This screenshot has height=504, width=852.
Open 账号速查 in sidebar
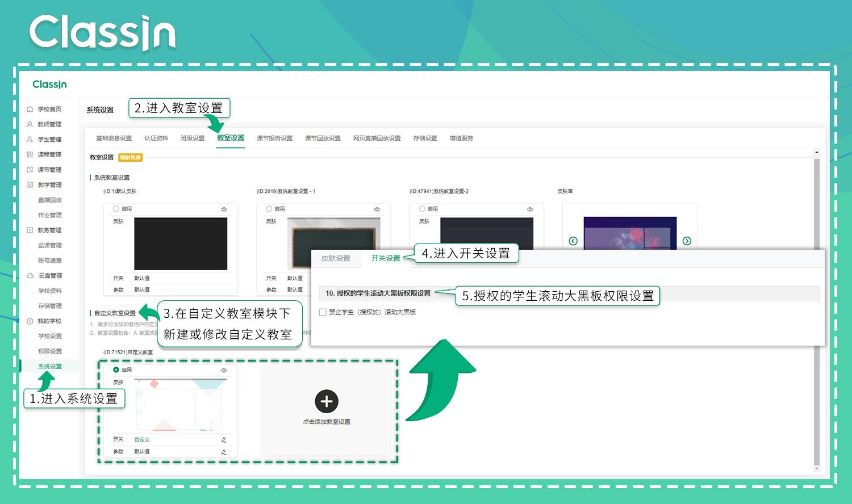click(50, 261)
